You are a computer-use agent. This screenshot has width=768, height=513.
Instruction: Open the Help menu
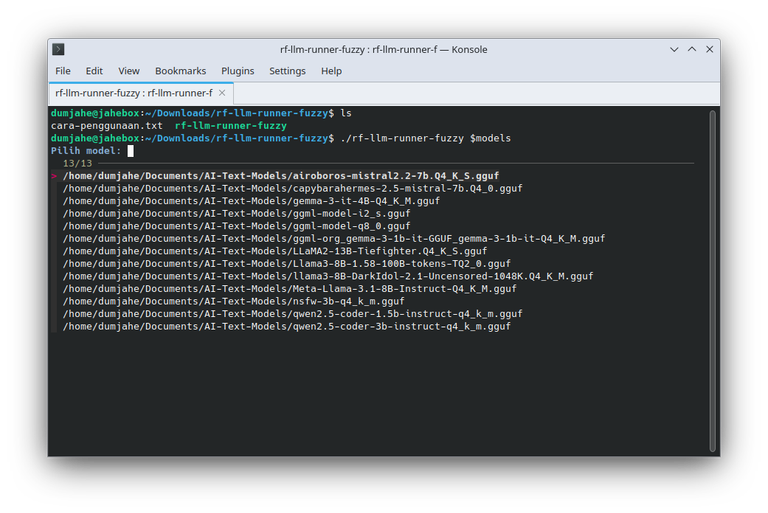coord(331,71)
